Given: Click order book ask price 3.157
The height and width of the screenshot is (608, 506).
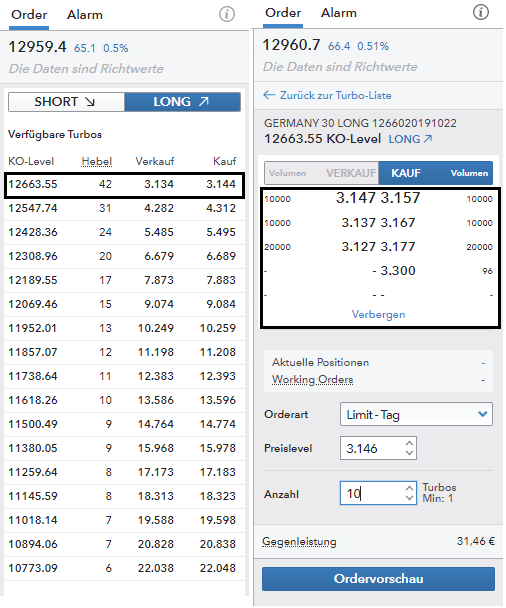Looking at the screenshot, I should click(401, 198).
